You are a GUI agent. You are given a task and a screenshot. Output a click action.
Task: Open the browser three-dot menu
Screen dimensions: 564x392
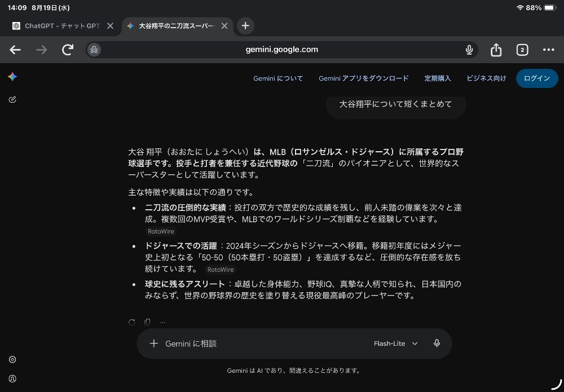point(549,50)
